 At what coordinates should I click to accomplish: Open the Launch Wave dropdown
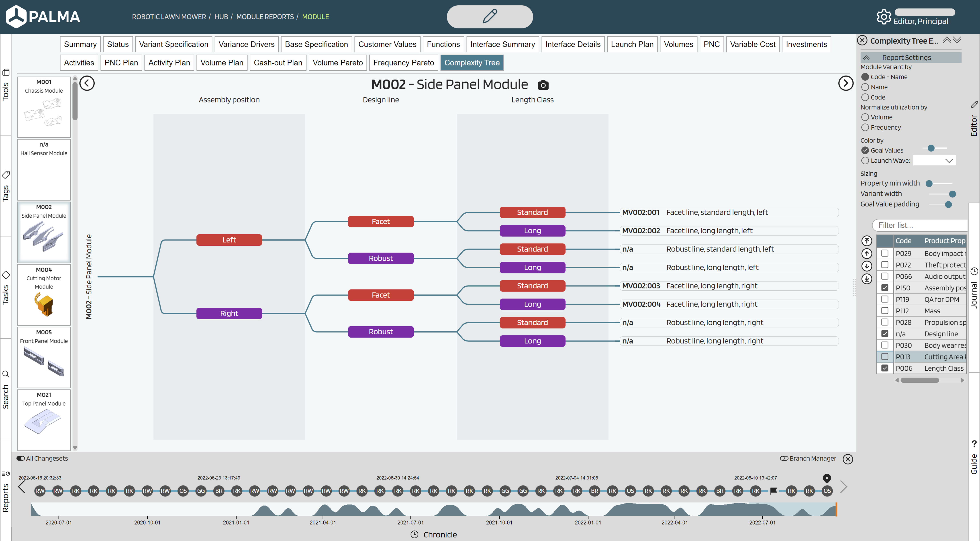[x=934, y=161]
